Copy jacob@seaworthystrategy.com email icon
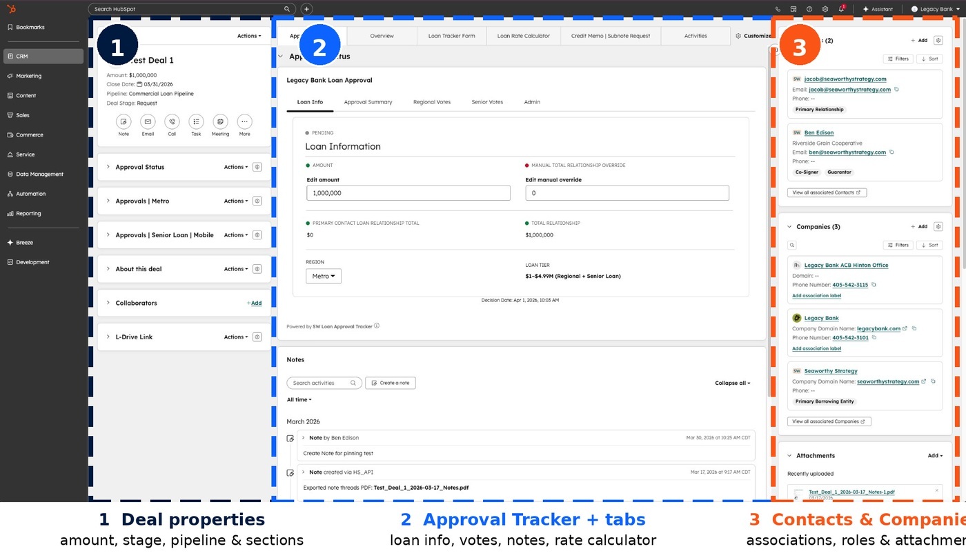Image resolution: width=966 pixels, height=560 pixels. [x=896, y=90]
